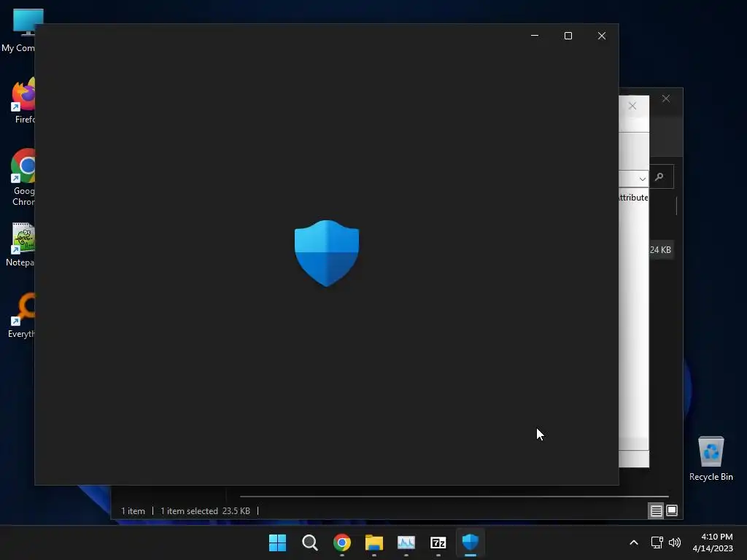Open the Windows Start menu
This screenshot has width=747, height=560.
[x=277, y=542]
